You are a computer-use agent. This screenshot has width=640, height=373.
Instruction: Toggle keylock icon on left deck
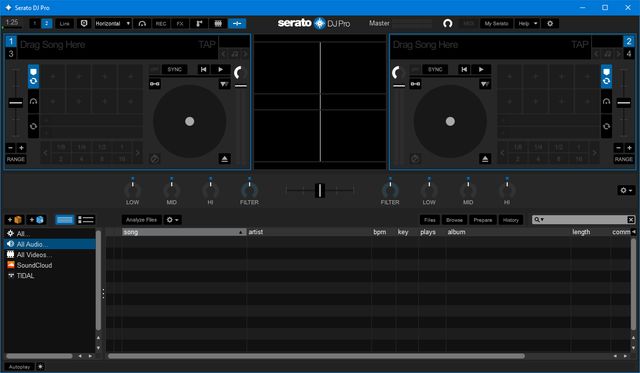(x=155, y=84)
